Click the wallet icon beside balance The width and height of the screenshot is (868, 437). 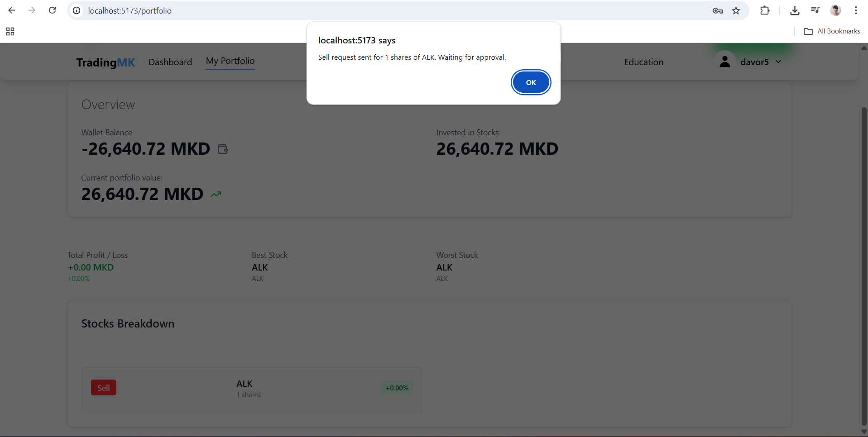(x=223, y=149)
